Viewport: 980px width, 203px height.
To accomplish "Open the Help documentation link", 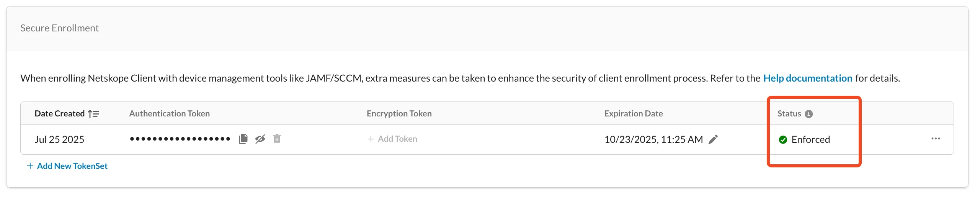I will [808, 78].
